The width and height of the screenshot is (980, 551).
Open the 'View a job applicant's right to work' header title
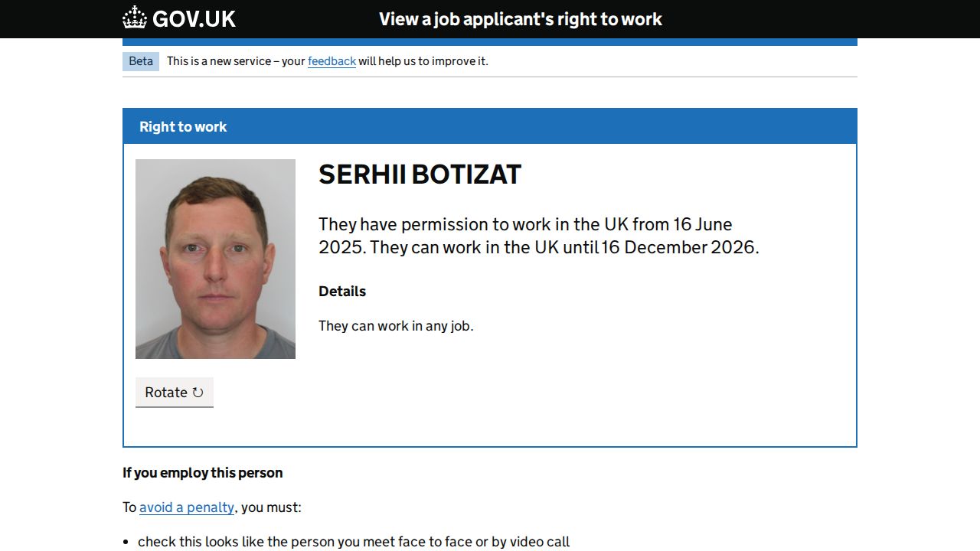pyautogui.click(x=520, y=19)
